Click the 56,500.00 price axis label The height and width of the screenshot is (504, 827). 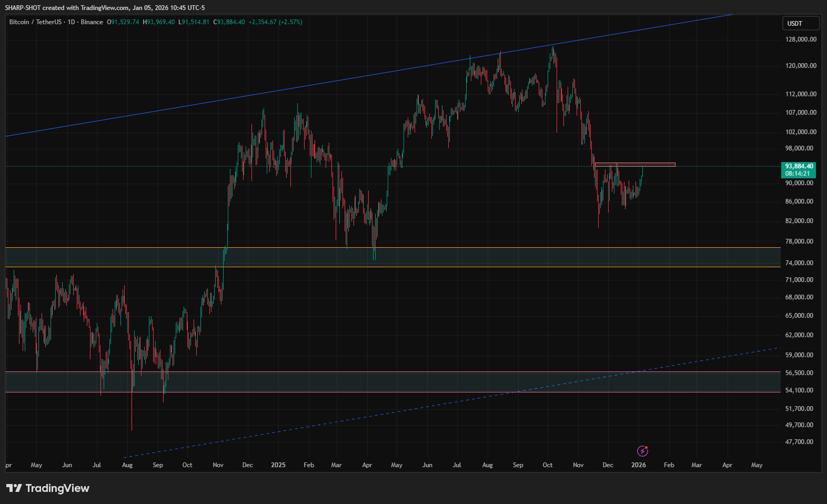coord(799,373)
